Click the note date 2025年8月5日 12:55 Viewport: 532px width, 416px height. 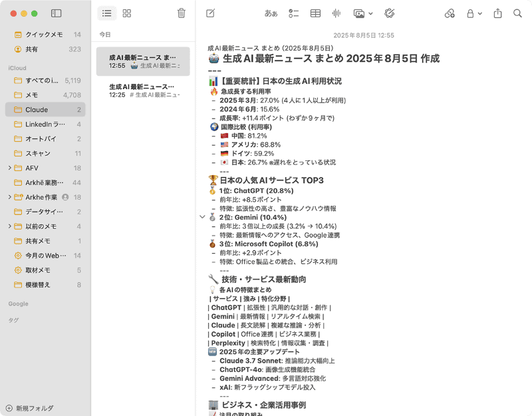coord(364,35)
